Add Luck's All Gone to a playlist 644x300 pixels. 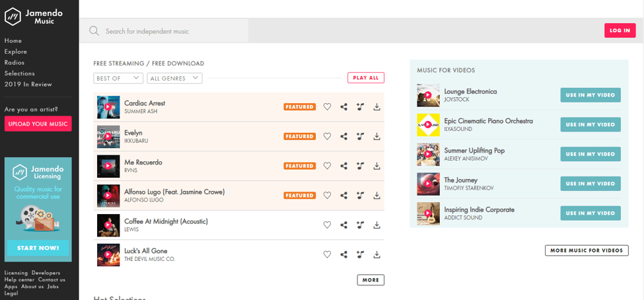pos(360,255)
